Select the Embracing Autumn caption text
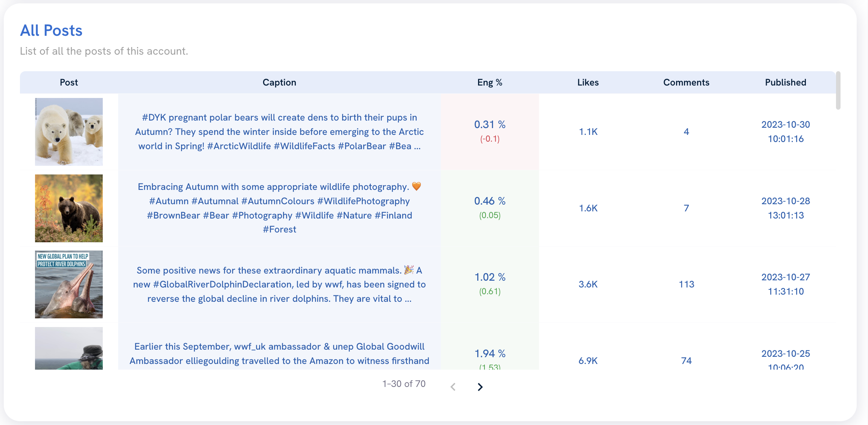The image size is (868, 425). pyautogui.click(x=279, y=208)
